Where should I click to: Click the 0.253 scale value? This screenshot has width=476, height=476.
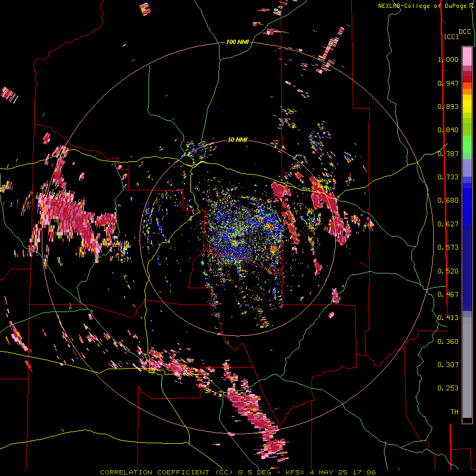(x=448, y=388)
